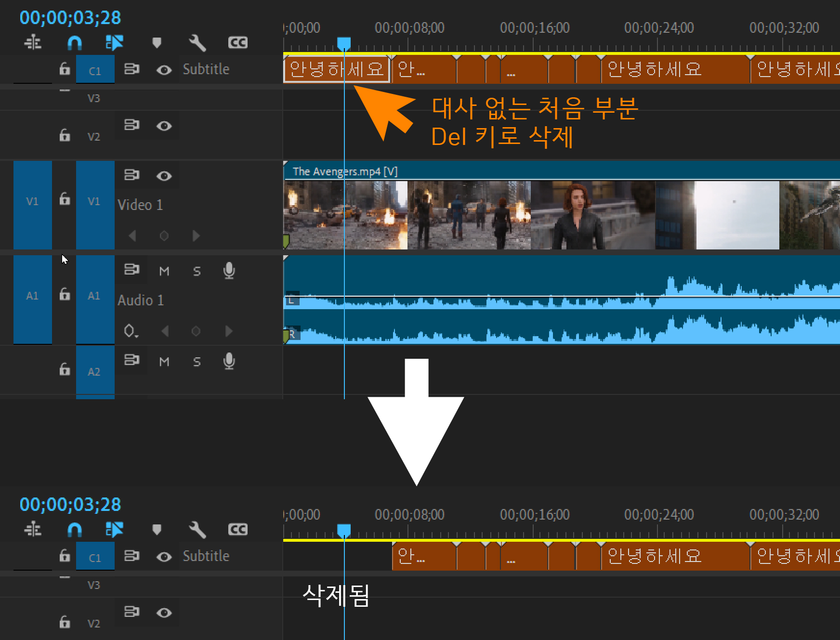Click the CC caption track options in lower timeline
The height and width of the screenshot is (640, 840).
pyautogui.click(x=238, y=530)
